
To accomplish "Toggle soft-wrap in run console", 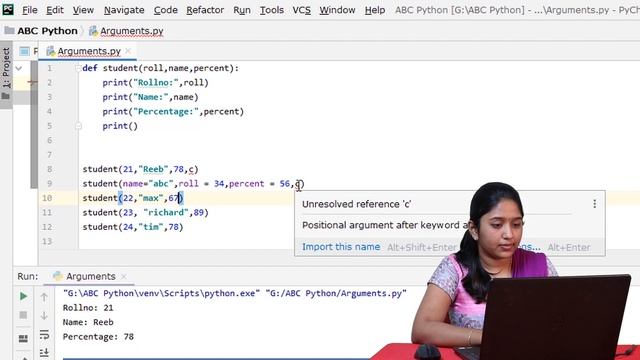I will [x=44, y=334].
